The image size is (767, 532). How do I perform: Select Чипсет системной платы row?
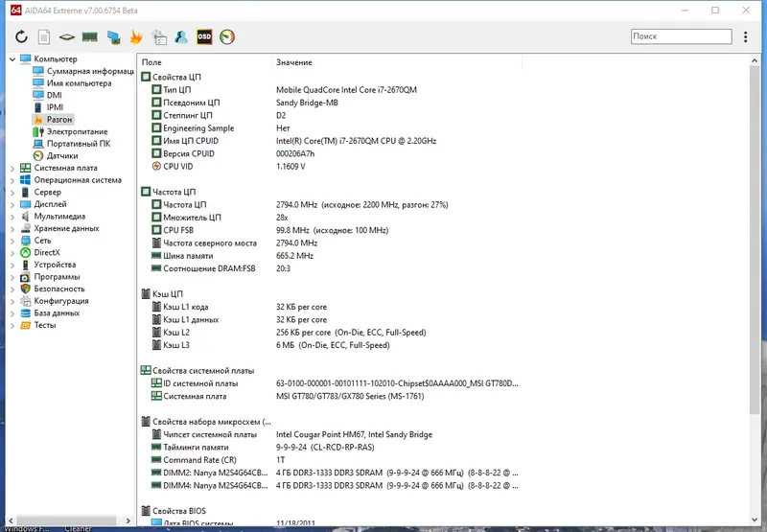coord(331,434)
